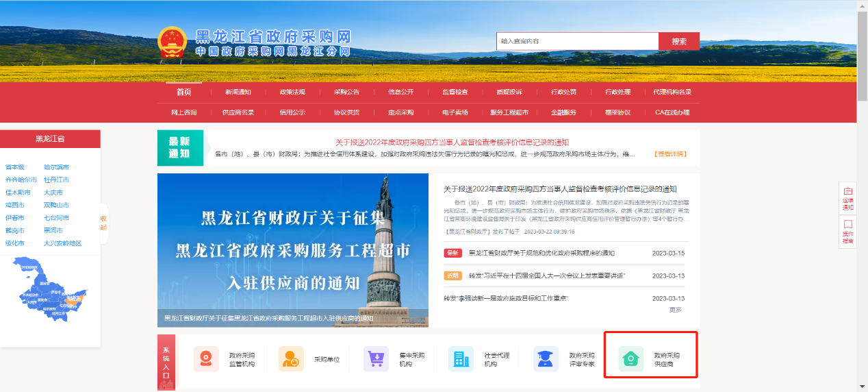868x392 pixels.
Task: Open the 查看详情 link for latest notice
Action: (x=669, y=154)
